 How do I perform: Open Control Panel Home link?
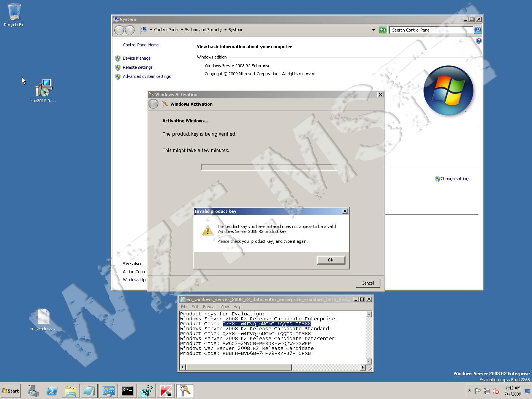(x=141, y=45)
